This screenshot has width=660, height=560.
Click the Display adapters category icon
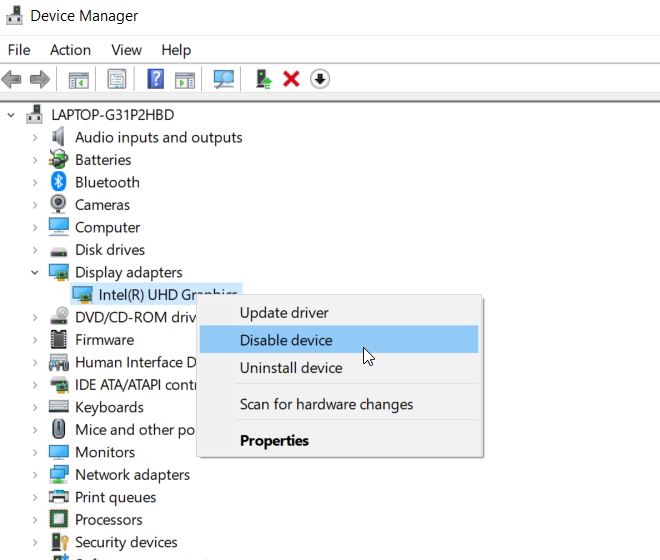[59, 272]
